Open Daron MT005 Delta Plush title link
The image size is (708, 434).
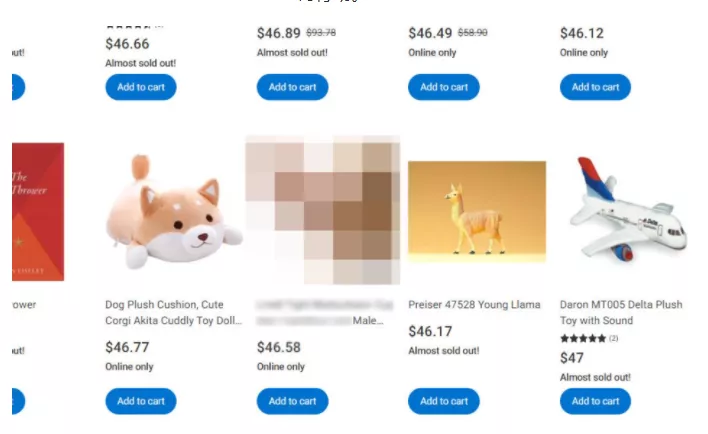(x=621, y=313)
